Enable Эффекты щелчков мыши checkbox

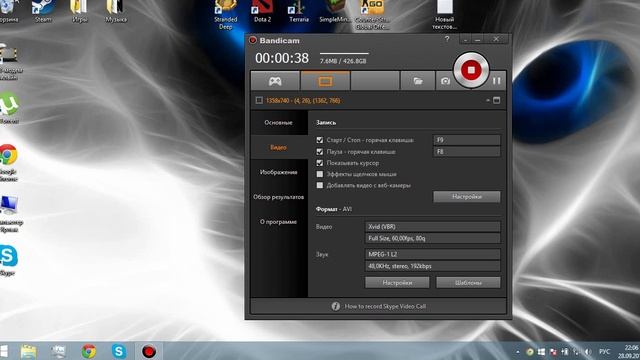tap(320, 174)
